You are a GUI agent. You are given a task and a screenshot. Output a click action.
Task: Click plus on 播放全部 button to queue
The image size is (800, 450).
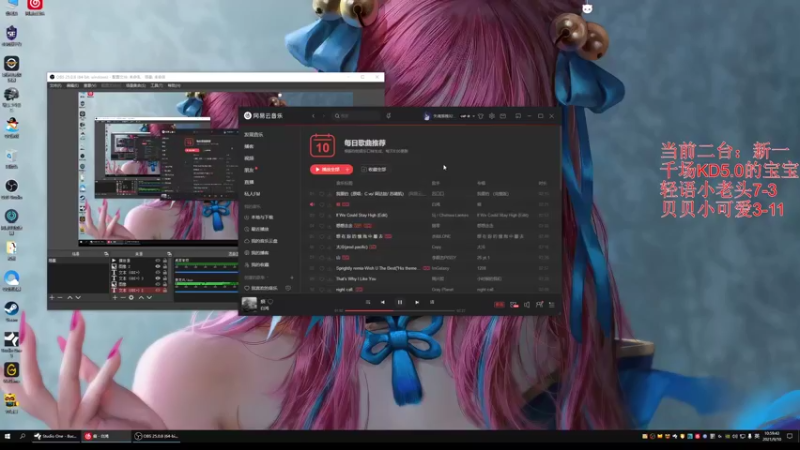[x=347, y=169]
